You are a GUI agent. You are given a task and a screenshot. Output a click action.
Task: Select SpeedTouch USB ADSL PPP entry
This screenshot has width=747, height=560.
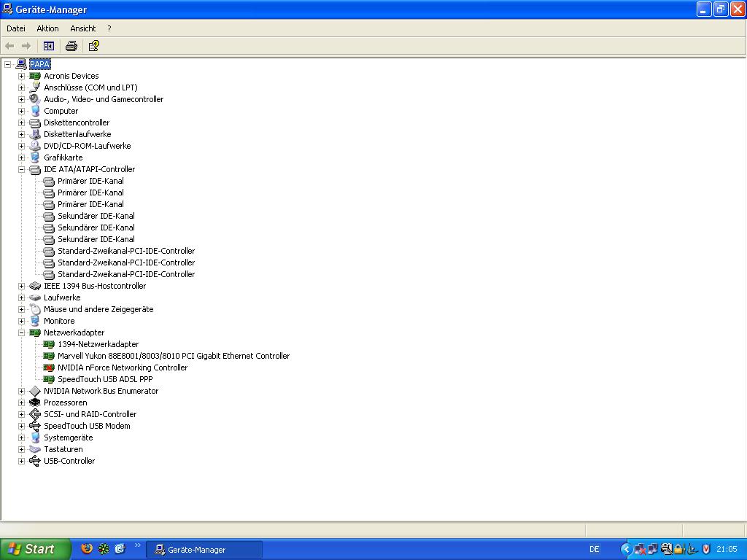(x=105, y=379)
